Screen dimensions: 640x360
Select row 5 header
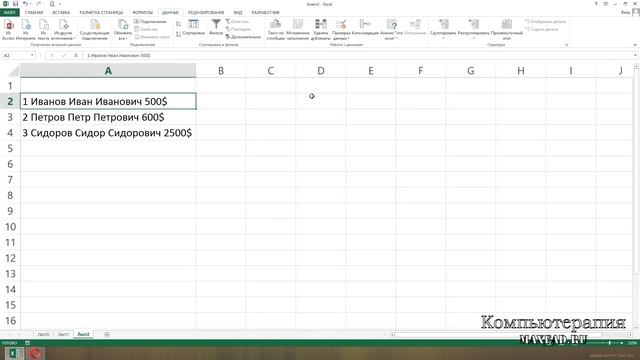click(10, 148)
